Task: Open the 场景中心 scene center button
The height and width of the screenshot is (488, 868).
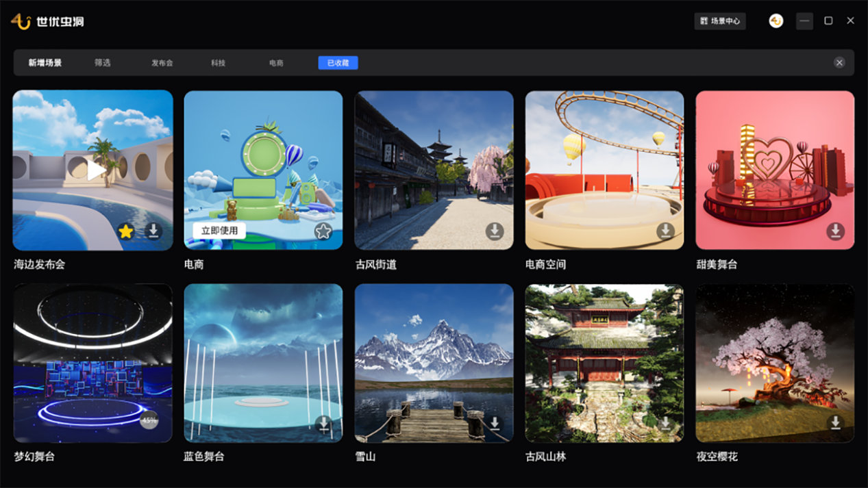Action: pos(720,21)
